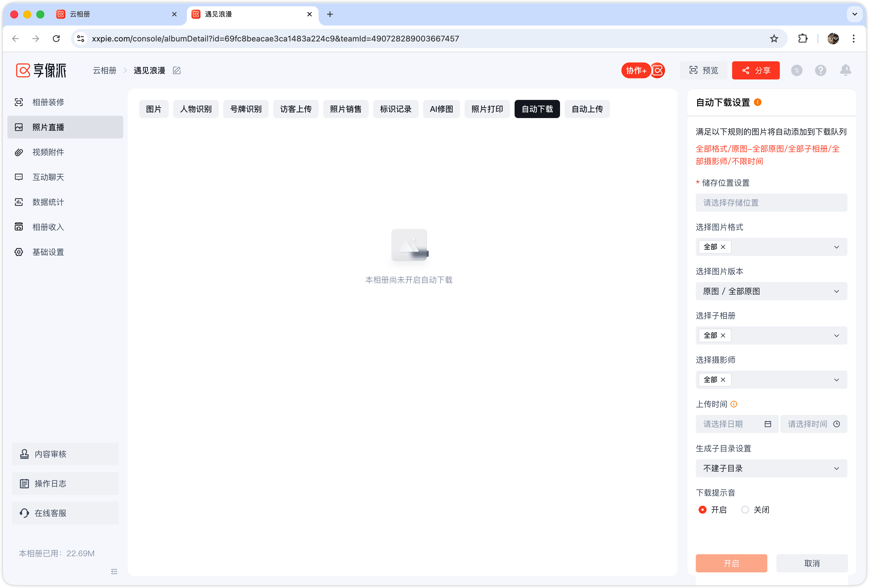
Task: Click the orange info icon beside 自动下载设置
Action: pyautogui.click(x=758, y=102)
